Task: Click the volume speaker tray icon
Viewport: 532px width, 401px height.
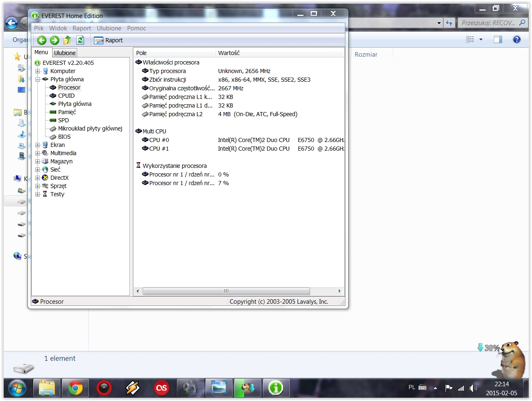Action: pyautogui.click(x=473, y=388)
